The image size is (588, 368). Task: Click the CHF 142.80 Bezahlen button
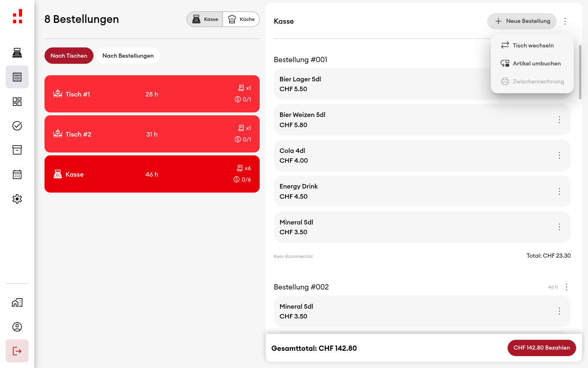click(542, 348)
